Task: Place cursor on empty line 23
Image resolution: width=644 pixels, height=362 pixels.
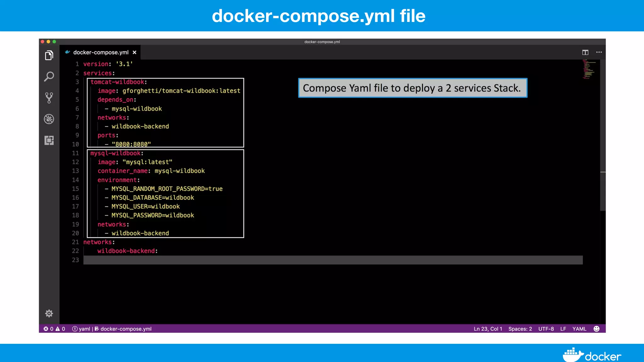Action: 314,260
